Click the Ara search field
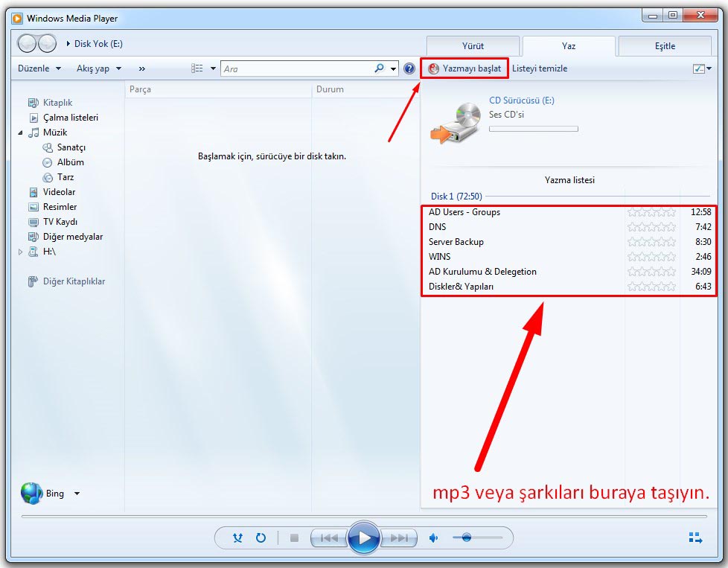The image size is (728, 568). [298, 68]
